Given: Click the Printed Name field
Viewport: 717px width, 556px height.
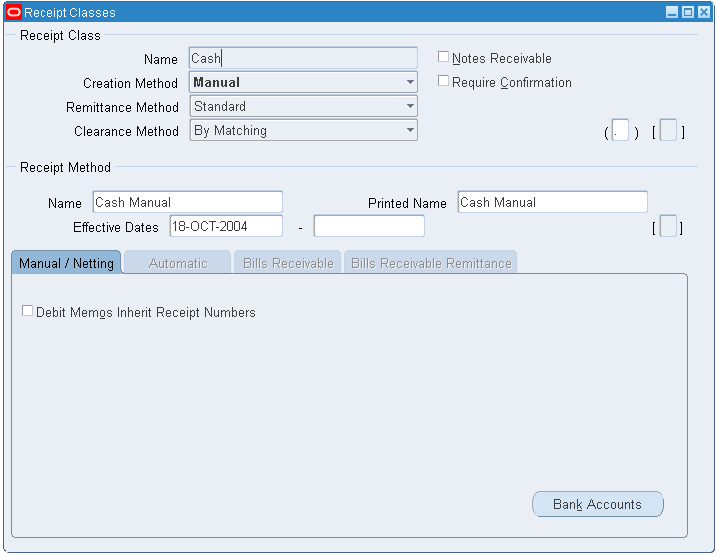Looking at the screenshot, I should (552, 202).
